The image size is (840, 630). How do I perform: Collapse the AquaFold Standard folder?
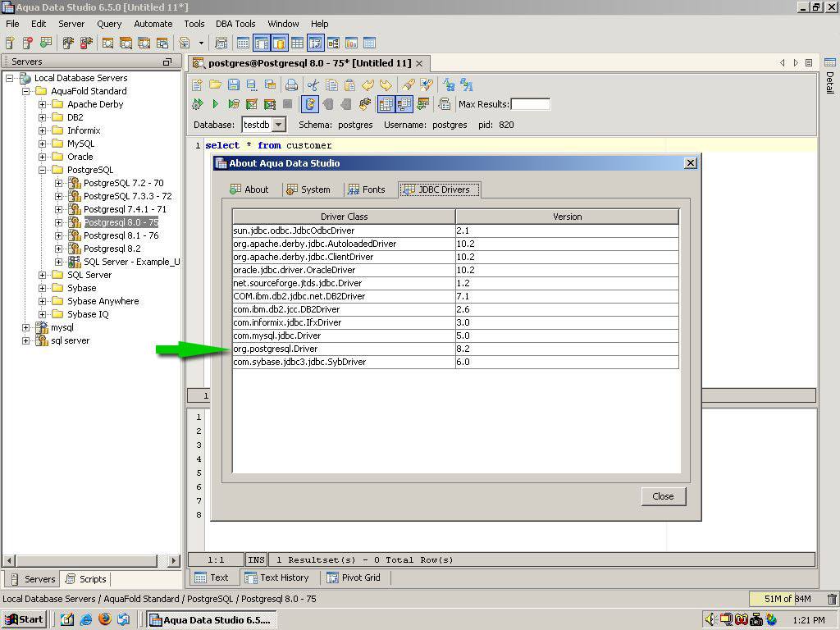[x=25, y=91]
